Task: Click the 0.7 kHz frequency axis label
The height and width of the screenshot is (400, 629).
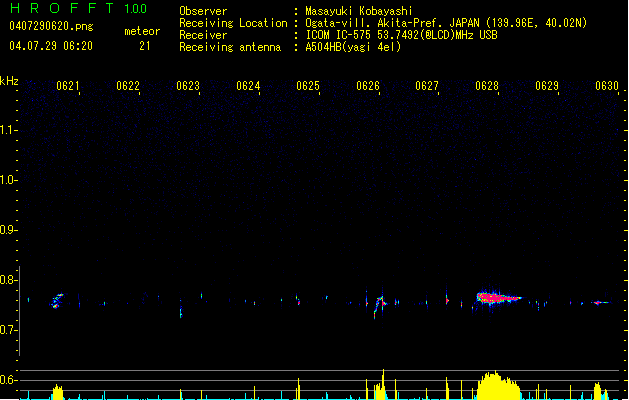Action: [8, 330]
